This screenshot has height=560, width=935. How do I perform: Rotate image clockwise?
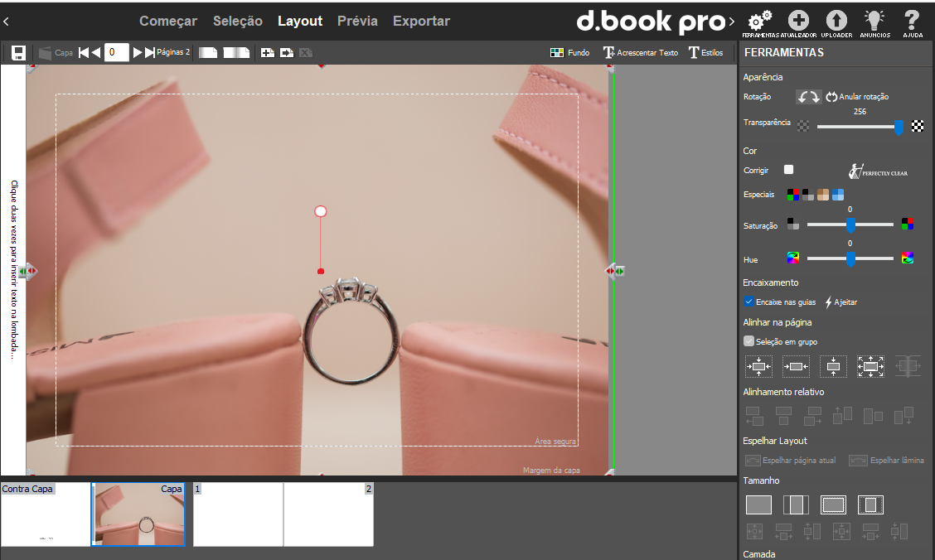[x=815, y=97]
